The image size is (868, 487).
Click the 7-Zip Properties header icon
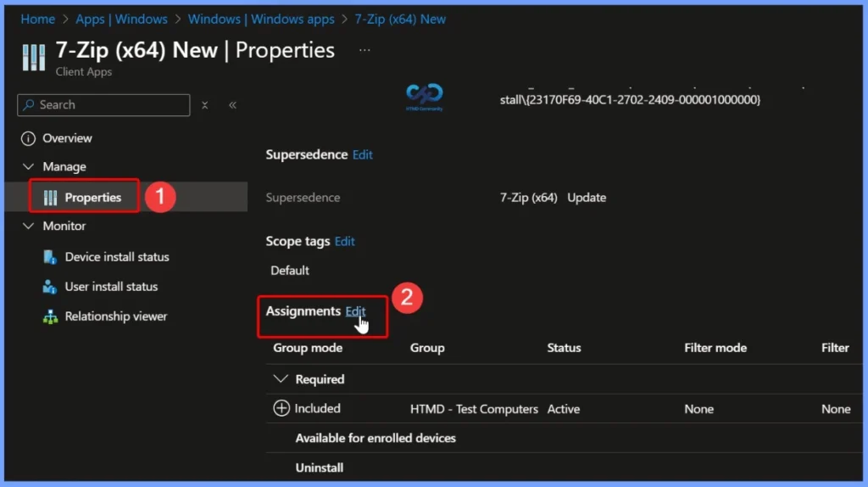[34, 57]
